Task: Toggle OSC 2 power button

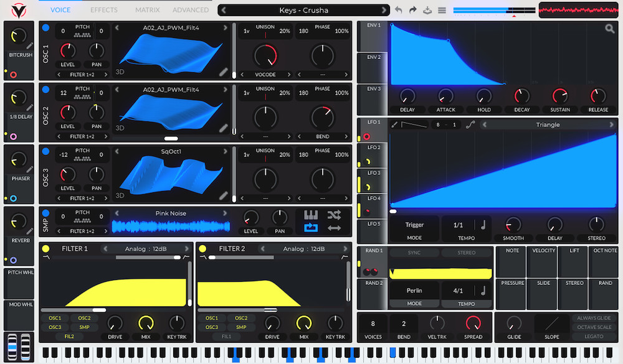Action: pyautogui.click(x=45, y=90)
